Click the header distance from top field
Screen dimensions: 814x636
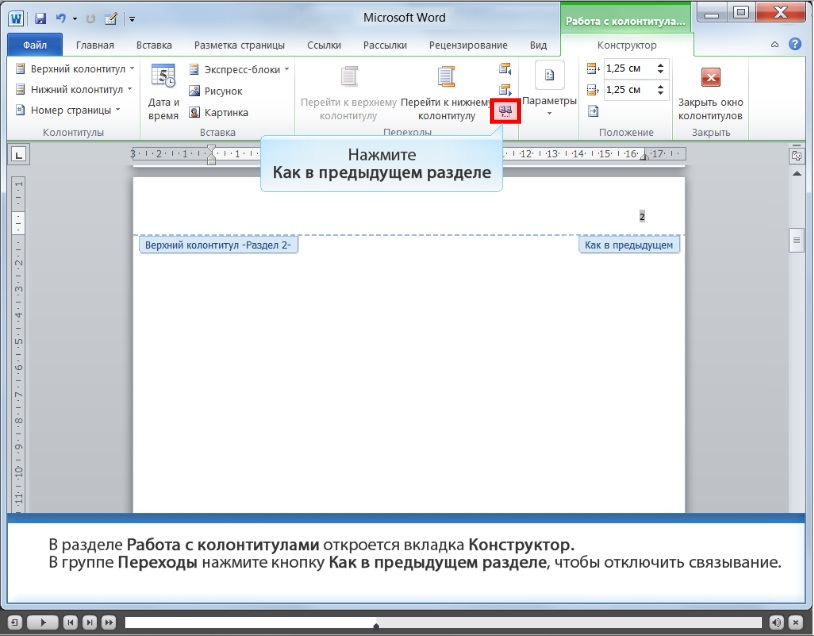[x=630, y=69]
